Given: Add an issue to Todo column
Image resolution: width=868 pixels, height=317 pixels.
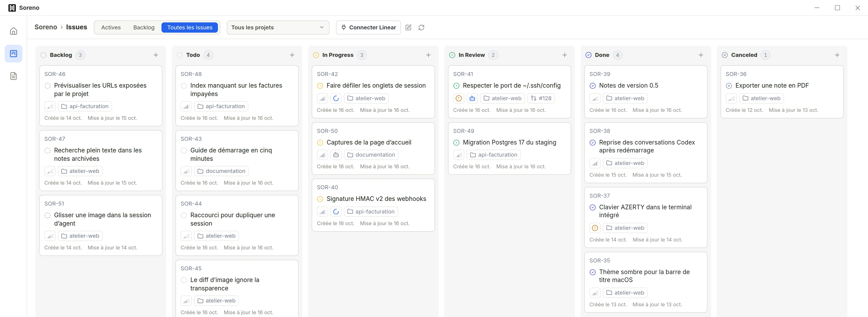Looking at the screenshot, I should click(x=292, y=55).
